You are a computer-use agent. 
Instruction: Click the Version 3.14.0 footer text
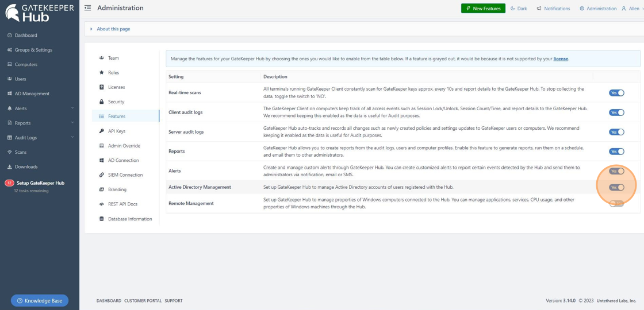point(561,301)
